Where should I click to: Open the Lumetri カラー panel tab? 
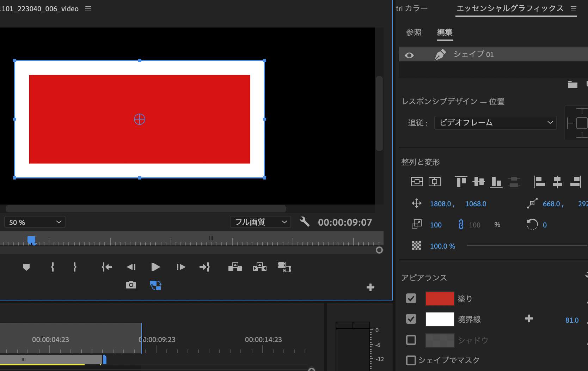point(412,8)
